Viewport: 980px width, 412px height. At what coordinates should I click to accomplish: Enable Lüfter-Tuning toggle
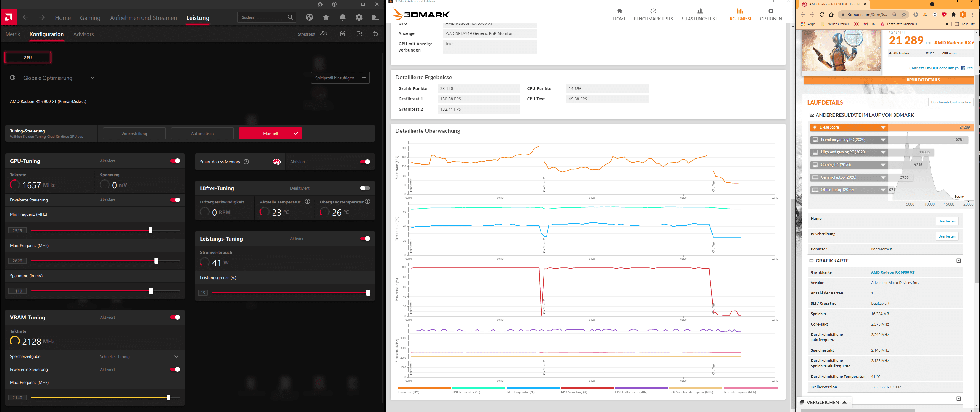[365, 188]
